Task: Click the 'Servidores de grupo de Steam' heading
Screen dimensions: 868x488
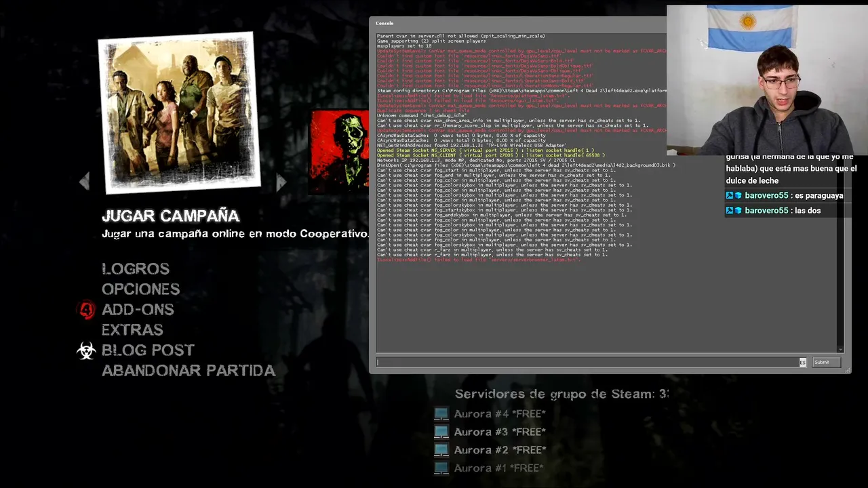Action: tap(561, 394)
